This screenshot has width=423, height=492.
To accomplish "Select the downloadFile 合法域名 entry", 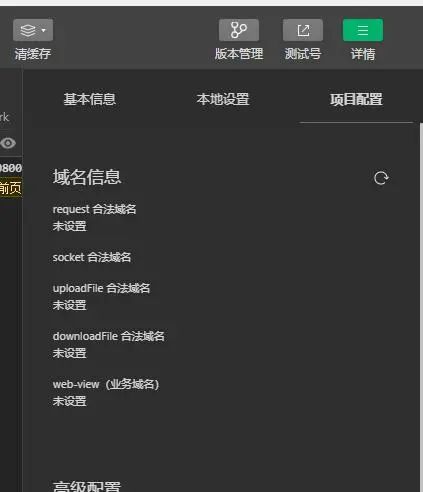I will [109, 336].
